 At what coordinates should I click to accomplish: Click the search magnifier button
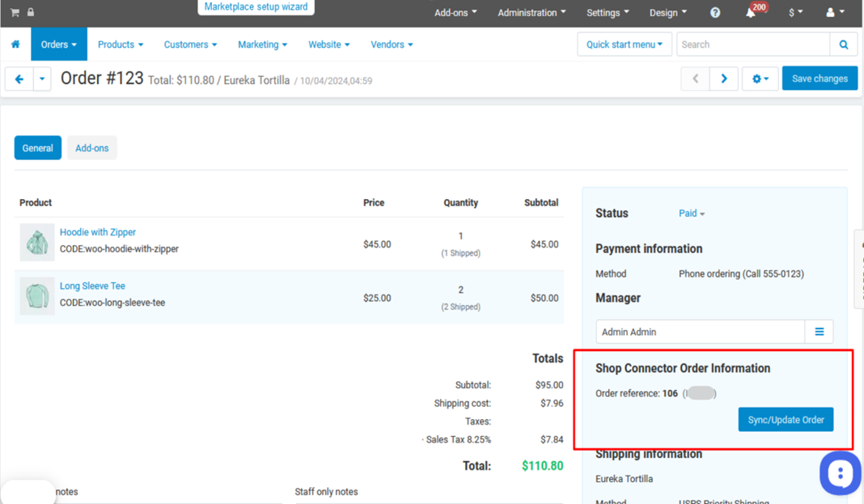point(843,44)
